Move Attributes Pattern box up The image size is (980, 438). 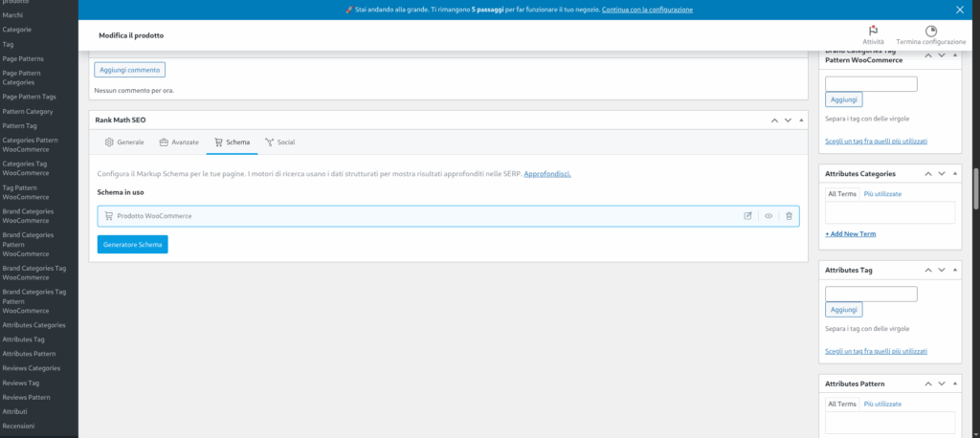click(928, 383)
